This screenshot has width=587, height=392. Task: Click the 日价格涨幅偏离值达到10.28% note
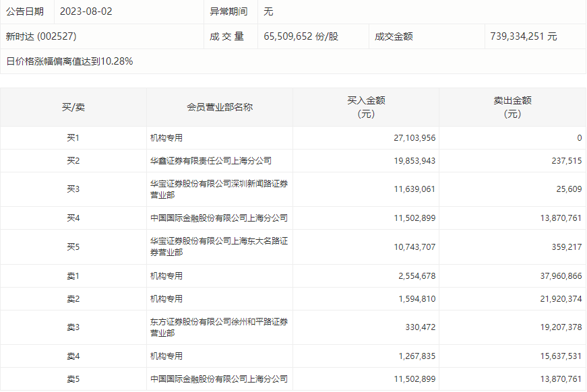(x=69, y=61)
